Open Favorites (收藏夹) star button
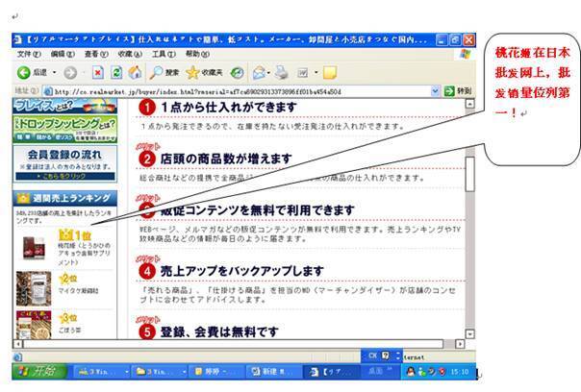This screenshot has height=392, width=581. pos(204,72)
